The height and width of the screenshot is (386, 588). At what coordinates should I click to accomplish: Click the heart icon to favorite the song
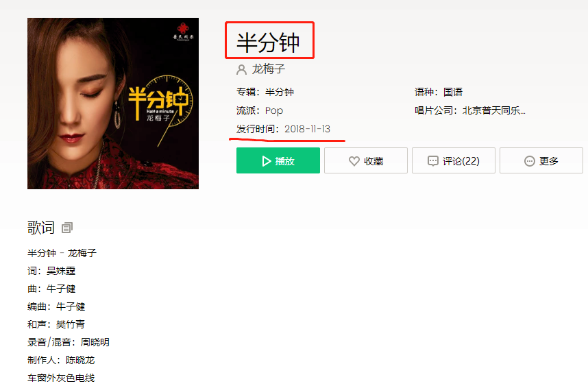(354, 161)
